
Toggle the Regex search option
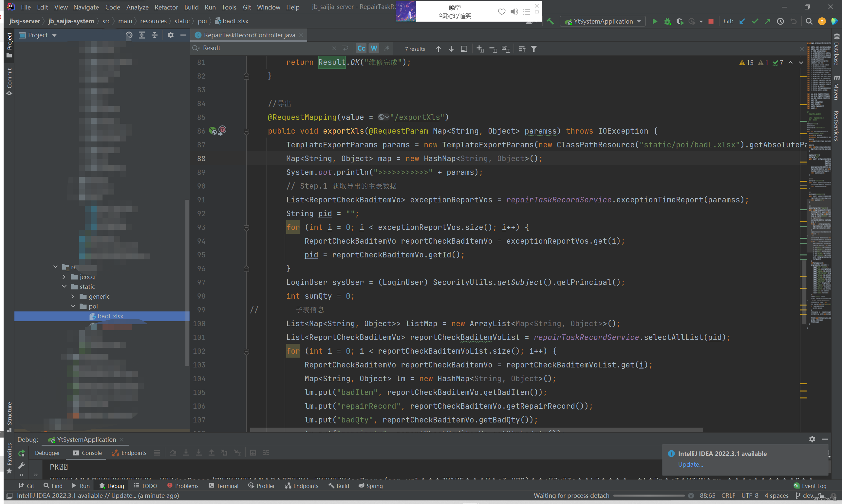pyautogui.click(x=386, y=48)
